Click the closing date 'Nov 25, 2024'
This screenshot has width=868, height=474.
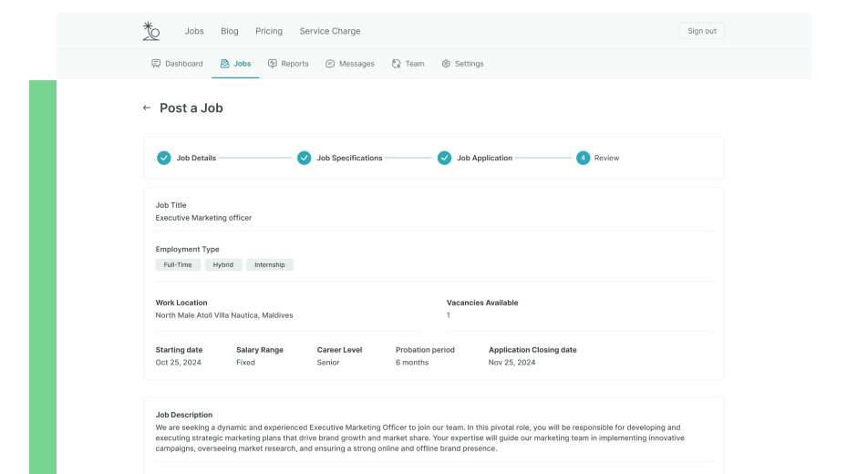[x=512, y=362]
